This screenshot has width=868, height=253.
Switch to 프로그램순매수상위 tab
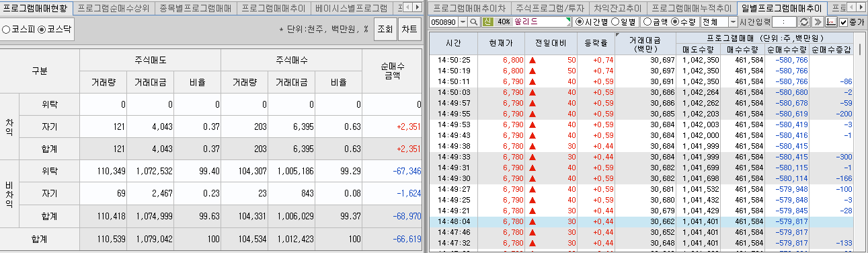[114, 9]
